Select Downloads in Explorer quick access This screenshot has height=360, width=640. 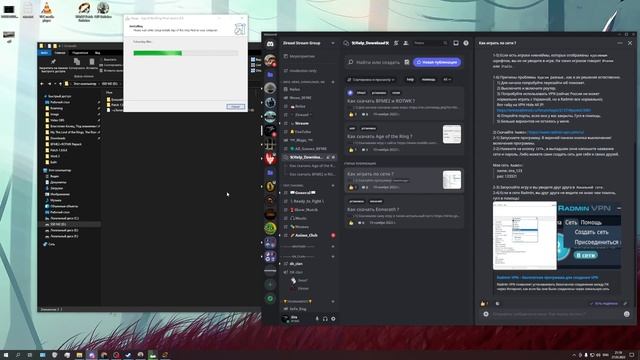click(58, 138)
